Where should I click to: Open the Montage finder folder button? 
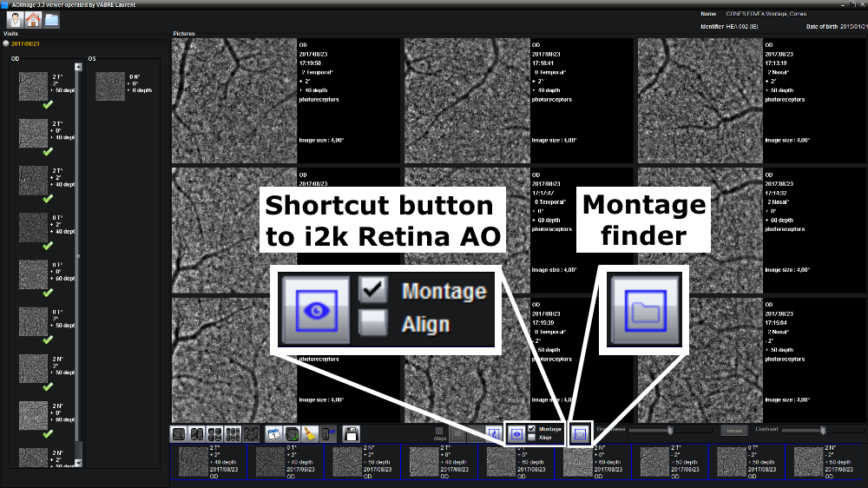[x=580, y=434]
